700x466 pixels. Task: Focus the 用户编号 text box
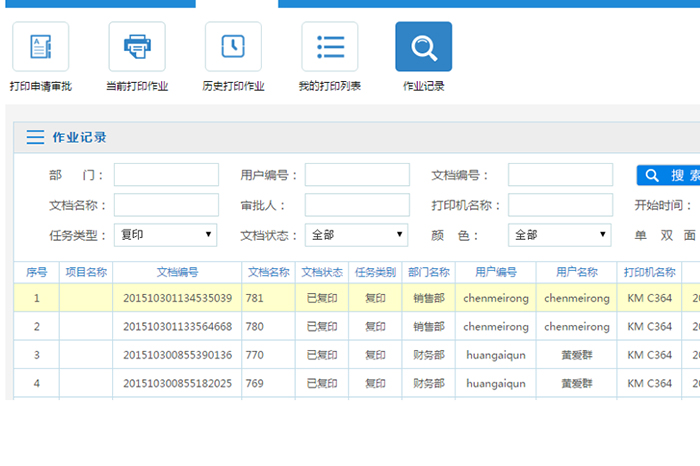tap(357, 175)
